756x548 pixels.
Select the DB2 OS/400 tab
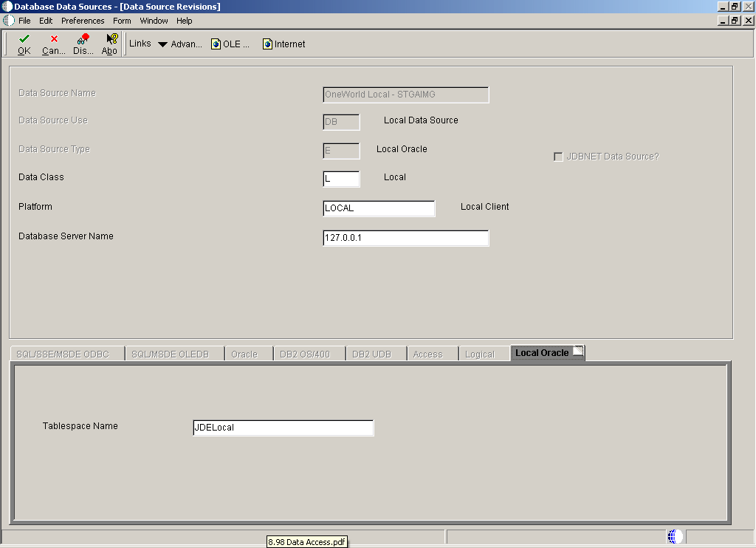pos(309,354)
